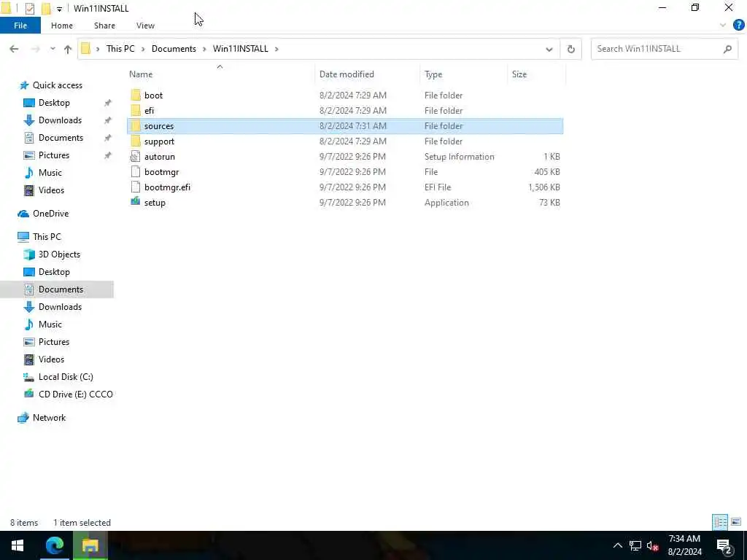747x560 pixels.
Task: Open the File menu
Action: point(20,26)
